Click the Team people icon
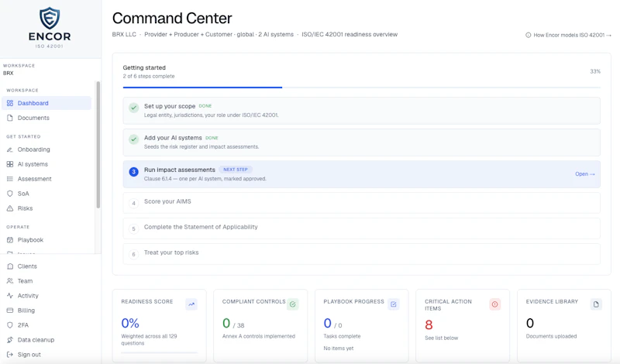Image resolution: width=620 pixels, height=364 pixels. point(10,281)
